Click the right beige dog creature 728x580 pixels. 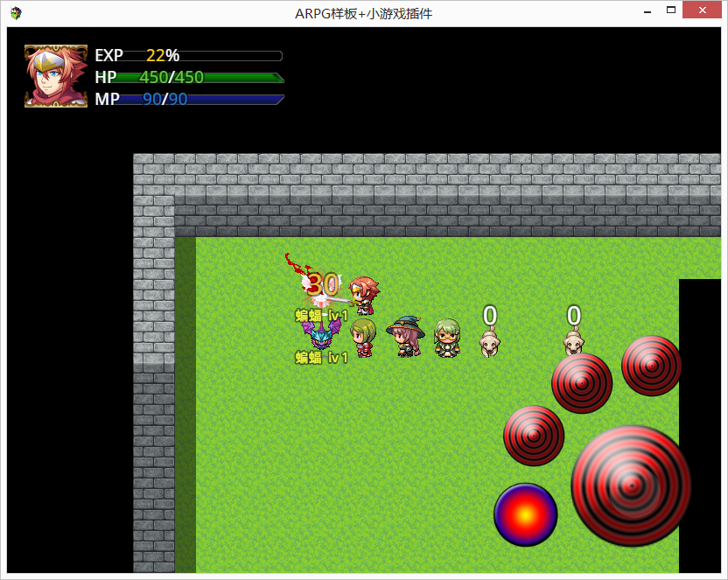pyautogui.click(x=574, y=341)
